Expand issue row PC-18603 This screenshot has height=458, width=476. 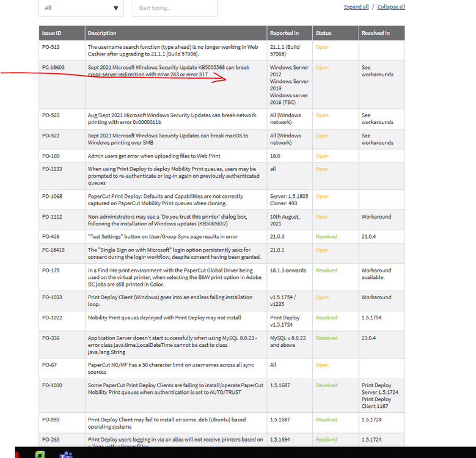point(222,85)
